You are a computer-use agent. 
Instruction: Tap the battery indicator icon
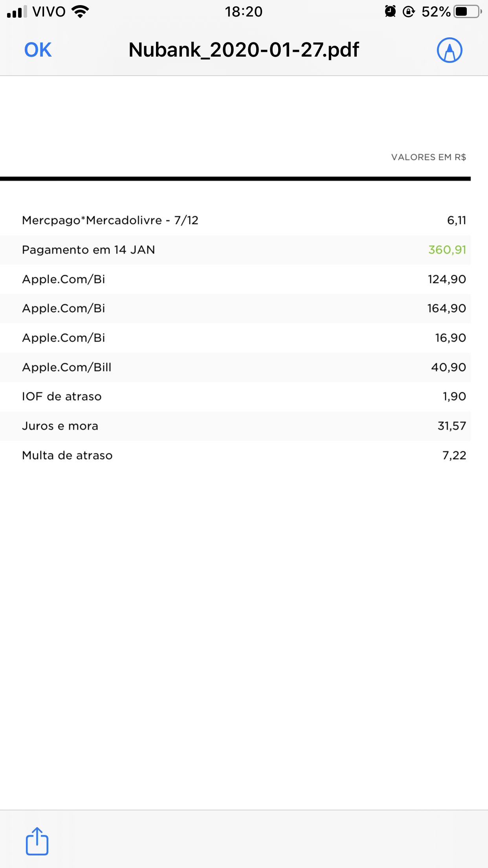pyautogui.click(x=468, y=12)
